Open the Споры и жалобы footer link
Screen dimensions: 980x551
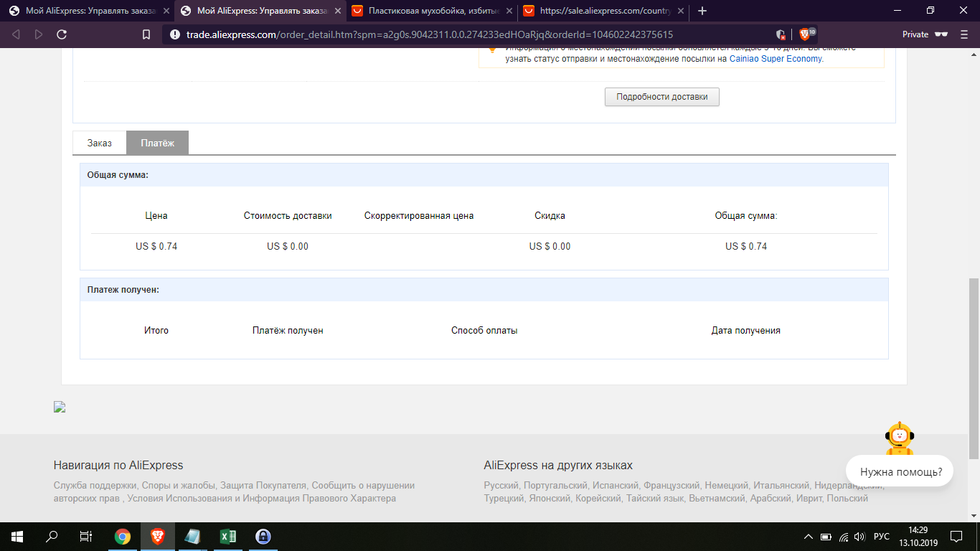pyautogui.click(x=179, y=485)
